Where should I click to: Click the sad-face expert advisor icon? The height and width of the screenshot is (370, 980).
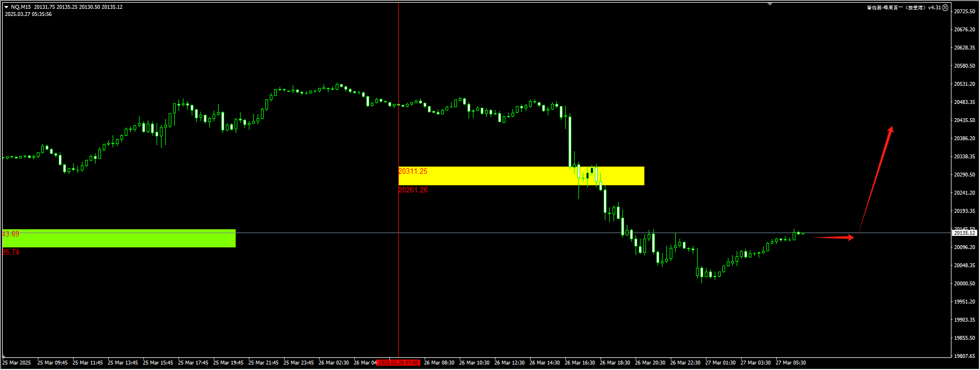[945, 8]
